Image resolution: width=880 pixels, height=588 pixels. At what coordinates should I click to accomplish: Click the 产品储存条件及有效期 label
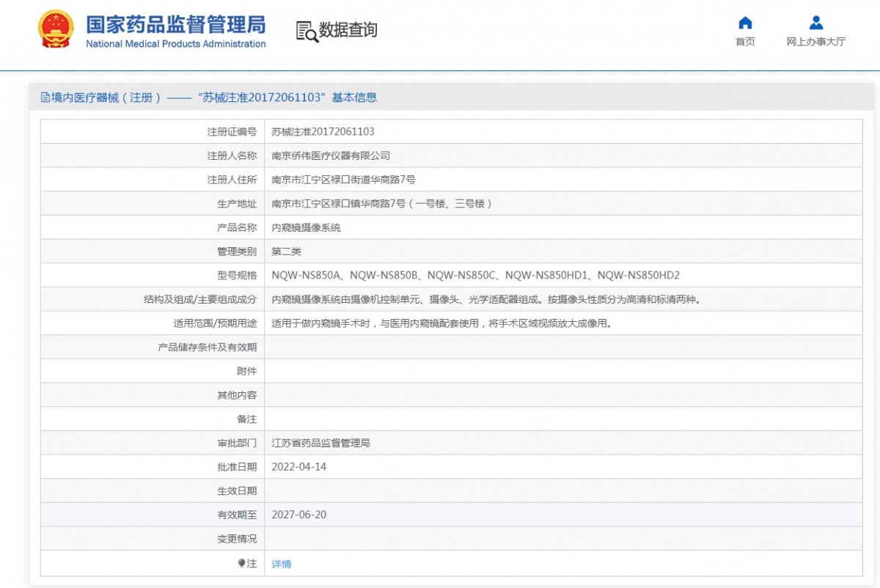tap(208, 348)
